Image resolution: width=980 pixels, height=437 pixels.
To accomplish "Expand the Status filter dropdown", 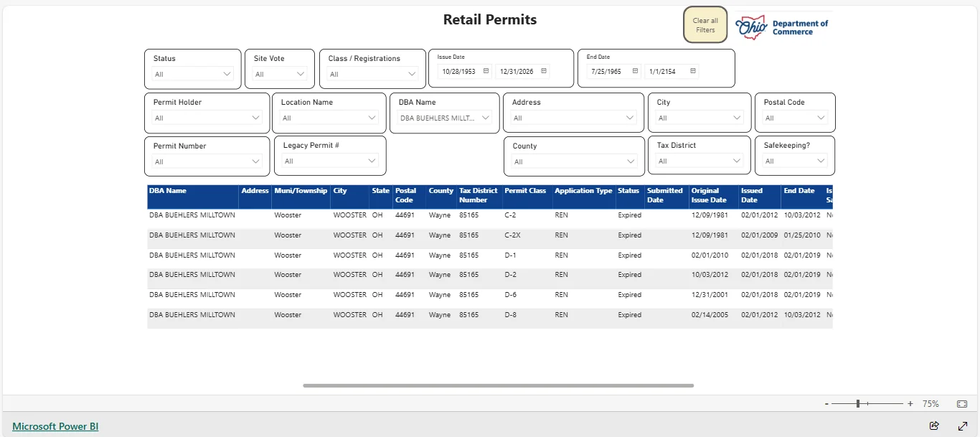I will click(227, 74).
